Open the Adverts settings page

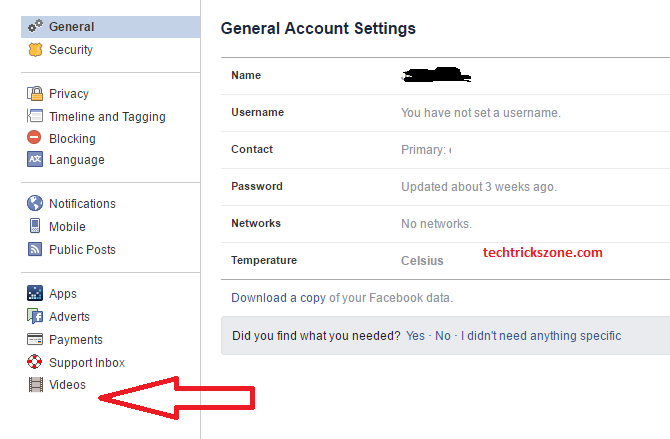(x=69, y=316)
